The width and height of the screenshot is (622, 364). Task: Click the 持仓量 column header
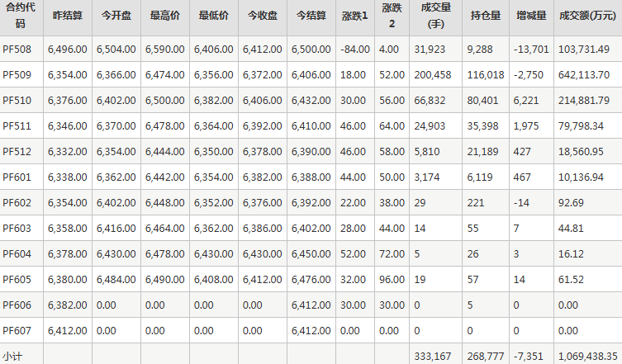(x=486, y=16)
